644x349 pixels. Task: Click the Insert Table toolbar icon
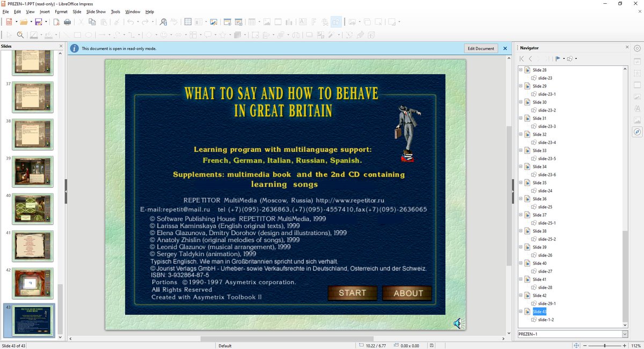(251, 22)
